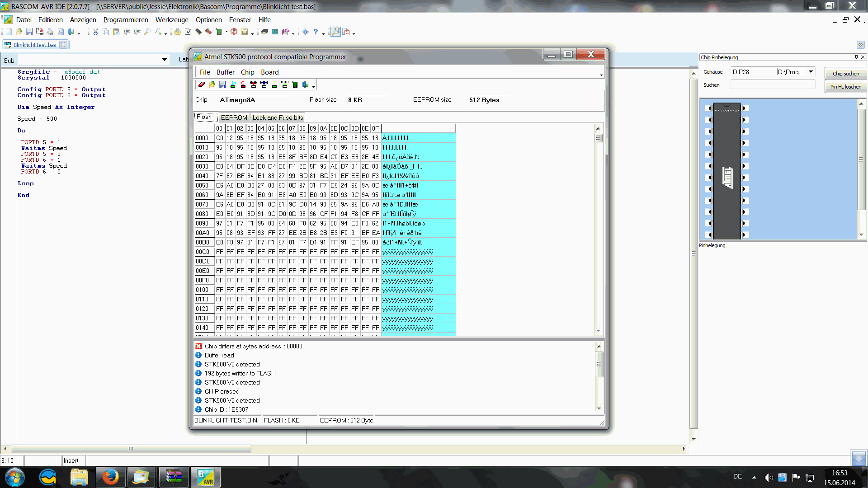Screen dimensions: 868x488
Task: Toggle the highlighted pinout viewer toolbar button
Action: pyautogui.click(x=335, y=32)
